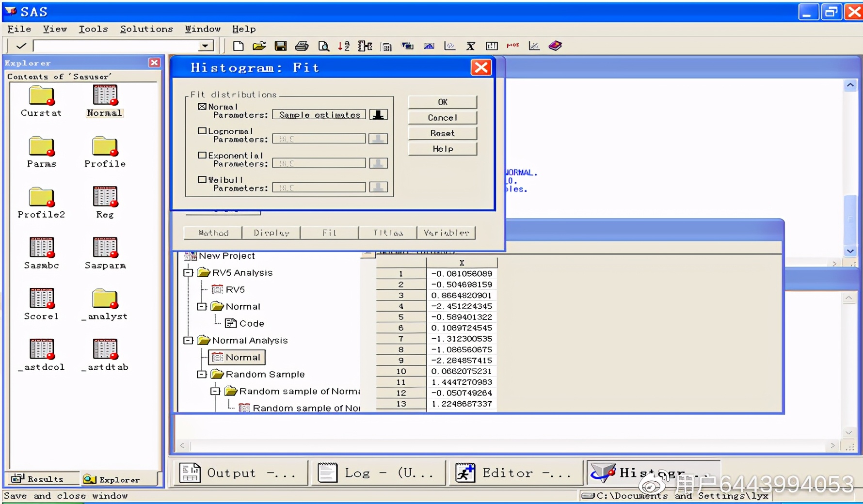Open the Log window from taskbar
This screenshot has width=863, height=504.
coord(378,472)
